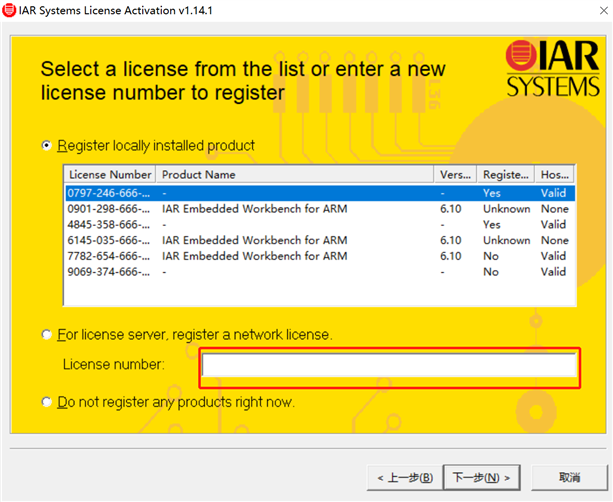Select license row 6145-035-666
The width and height of the screenshot is (613, 502).
click(x=320, y=240)
